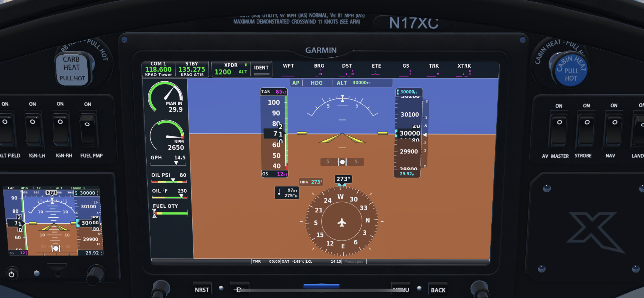
Task: Tap the selected altitude 30000FT above altimeter
Action: coord(409,92)
